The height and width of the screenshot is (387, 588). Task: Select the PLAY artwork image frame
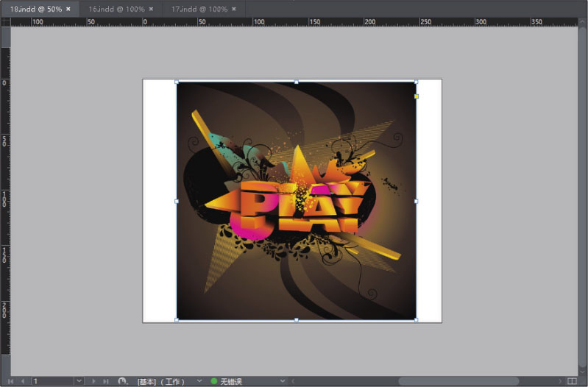tap(296, 200)
